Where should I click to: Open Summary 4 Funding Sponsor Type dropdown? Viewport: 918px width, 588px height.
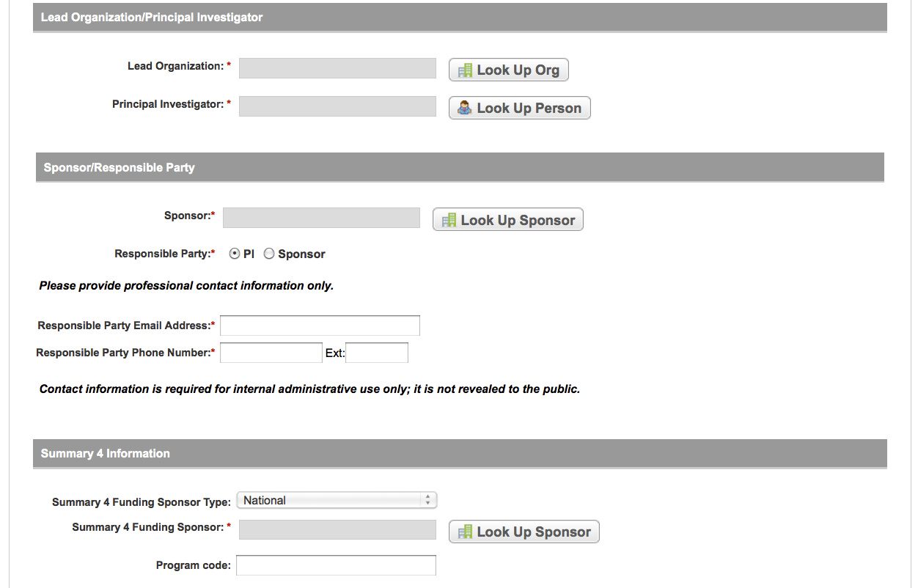(337, 501)
